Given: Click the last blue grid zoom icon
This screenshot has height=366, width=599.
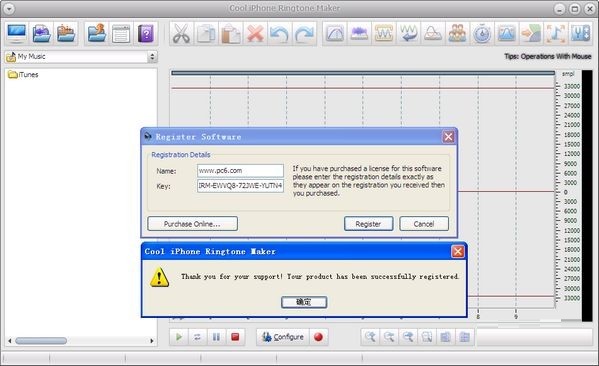Looking at the screenshot, I should tap(465, 337).
